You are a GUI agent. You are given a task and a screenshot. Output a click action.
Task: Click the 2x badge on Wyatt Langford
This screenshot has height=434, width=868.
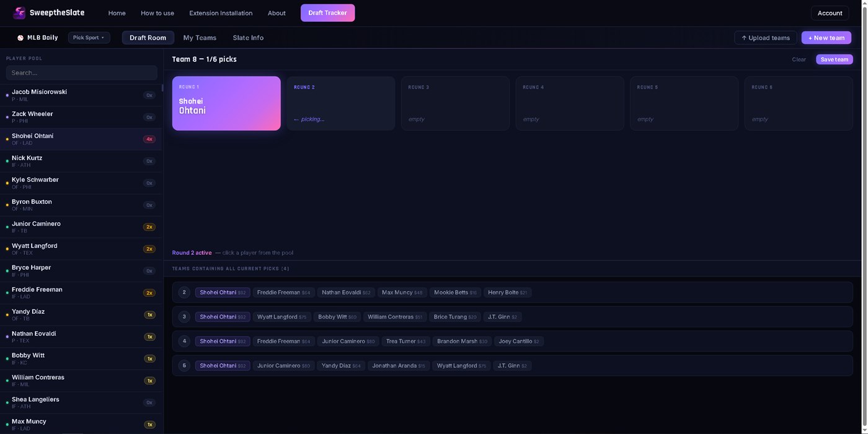click(x=149, y=249)
